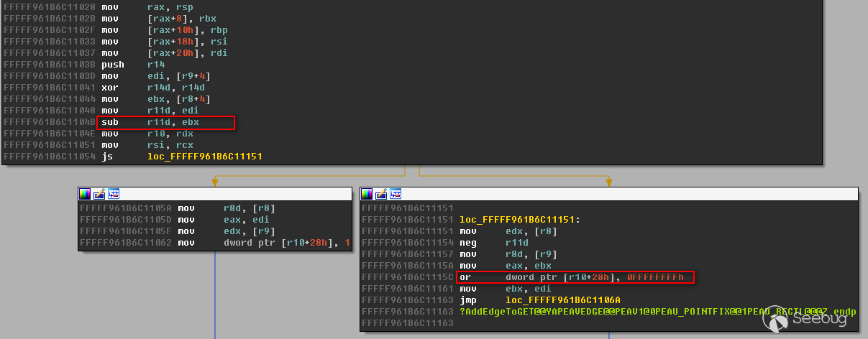Screen dimensions: 868x339
Task: Click edit pencil icon in loc_FFFFF961B6C11151 block
Action: tap(381, 194)
